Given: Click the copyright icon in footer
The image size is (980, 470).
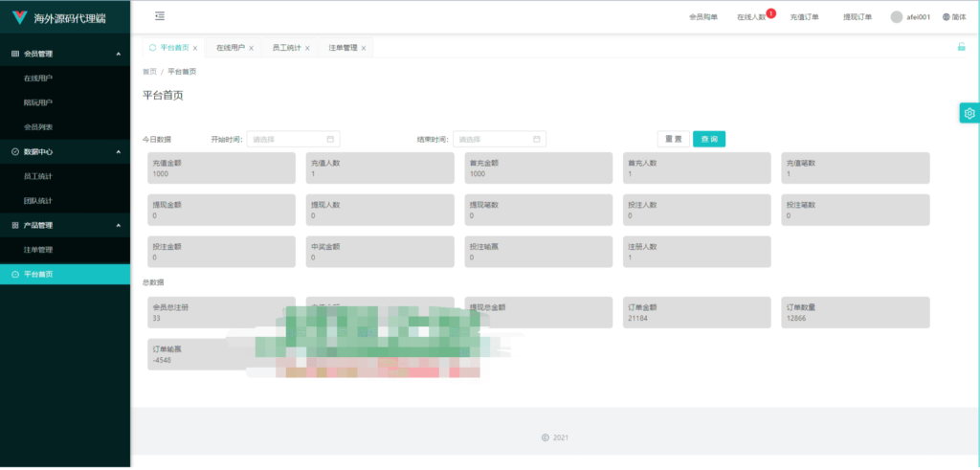Looking at the screenshot, I should click(x=545, y=438).
